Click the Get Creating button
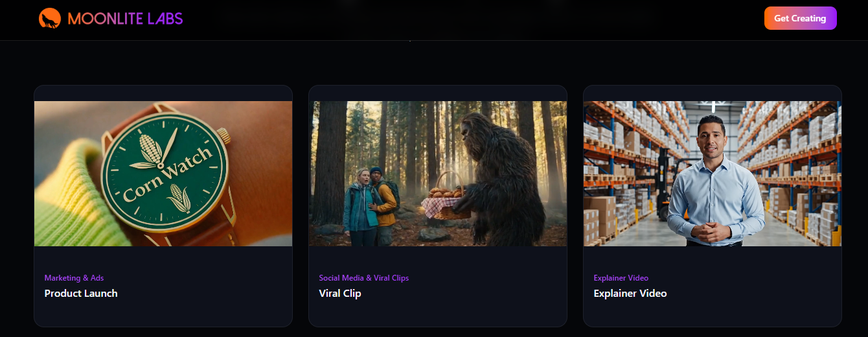 (800, 18)
